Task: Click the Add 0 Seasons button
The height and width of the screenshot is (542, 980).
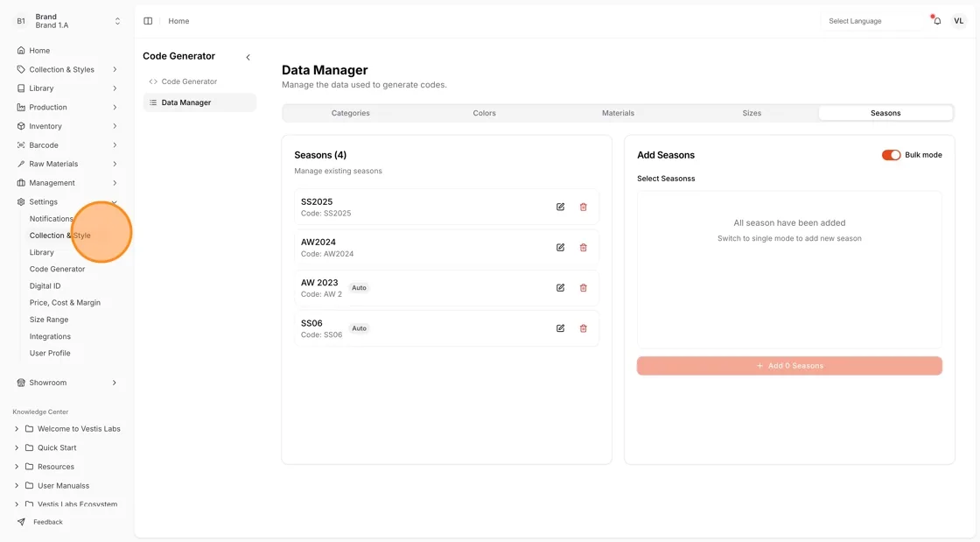Action: (789, 366)
